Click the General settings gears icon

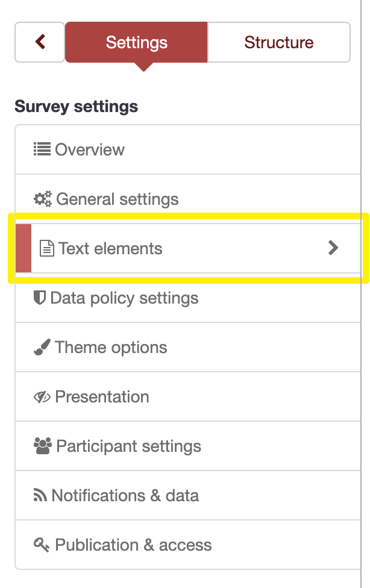click(x=42, y=199)
